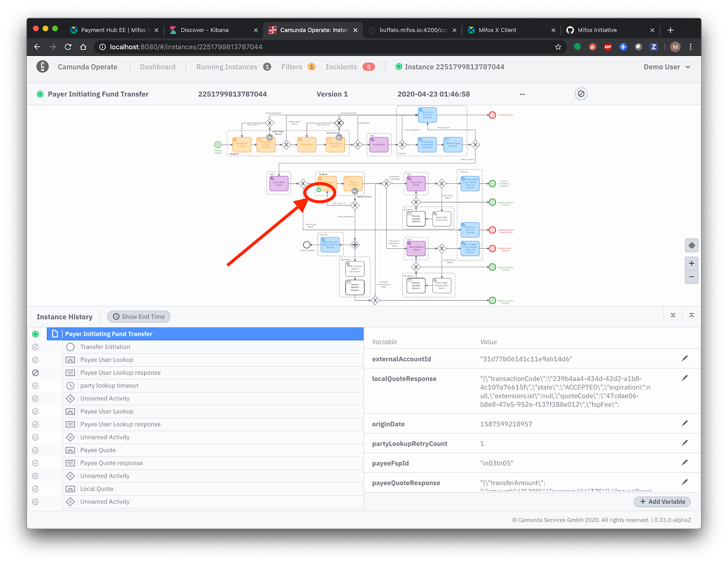Image resolution: width=728 pixels, height=564 pixels.
Task: Edit the originDate variable
Action: pos(685,423)
